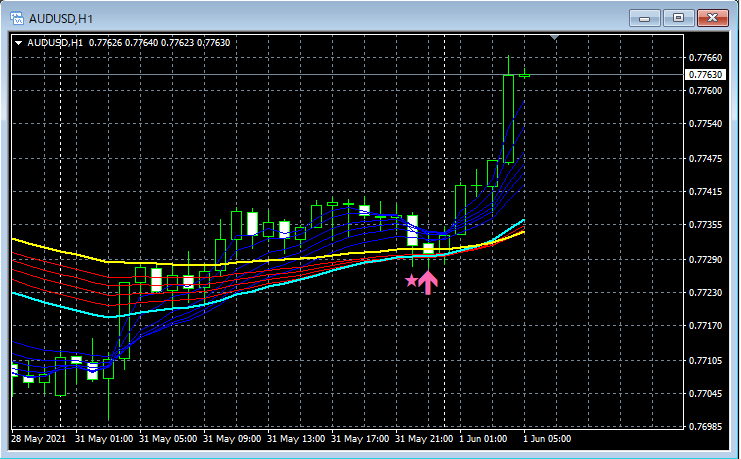Click the 31 May 13:00 time label

pos(296,439)
